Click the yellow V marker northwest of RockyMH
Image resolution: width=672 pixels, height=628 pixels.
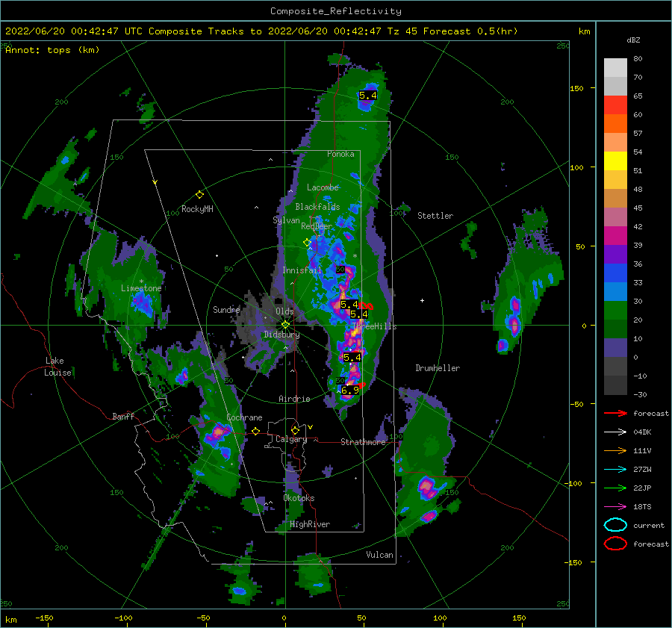[x=155, y=182]
